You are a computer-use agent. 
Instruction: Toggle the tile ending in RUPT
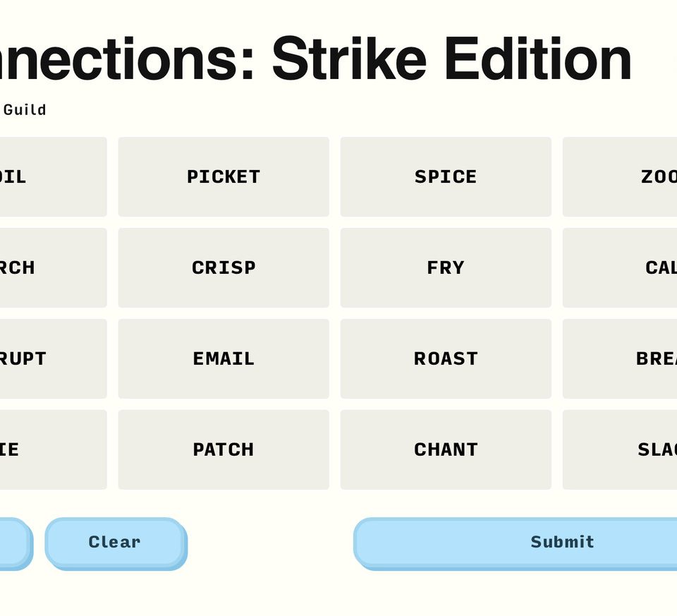coord(53,358)
